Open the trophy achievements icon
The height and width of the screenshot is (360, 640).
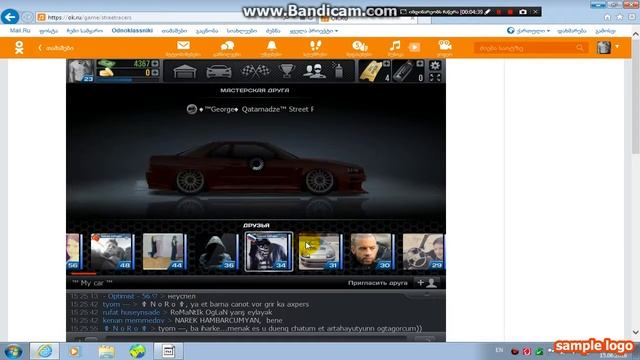click(x=287, y=71)
